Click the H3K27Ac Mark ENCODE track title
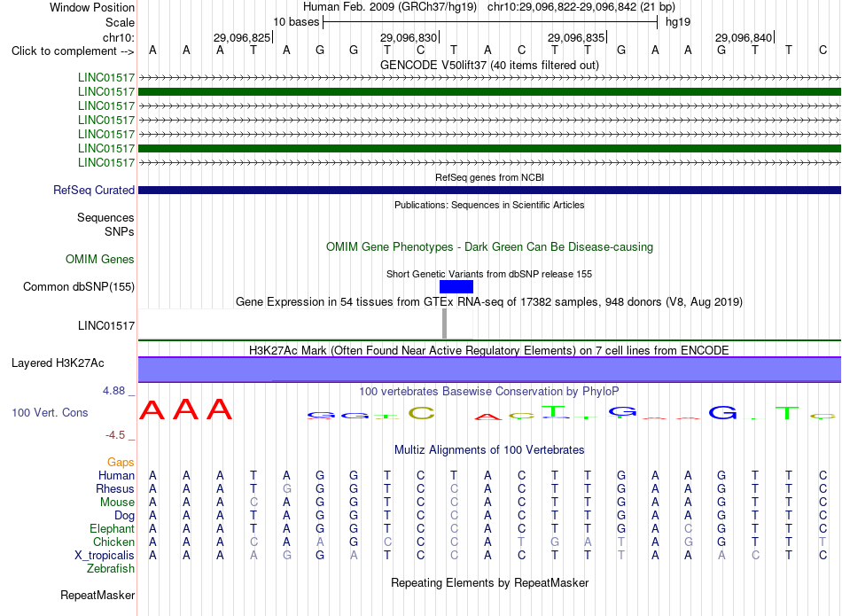 [489, 351]
